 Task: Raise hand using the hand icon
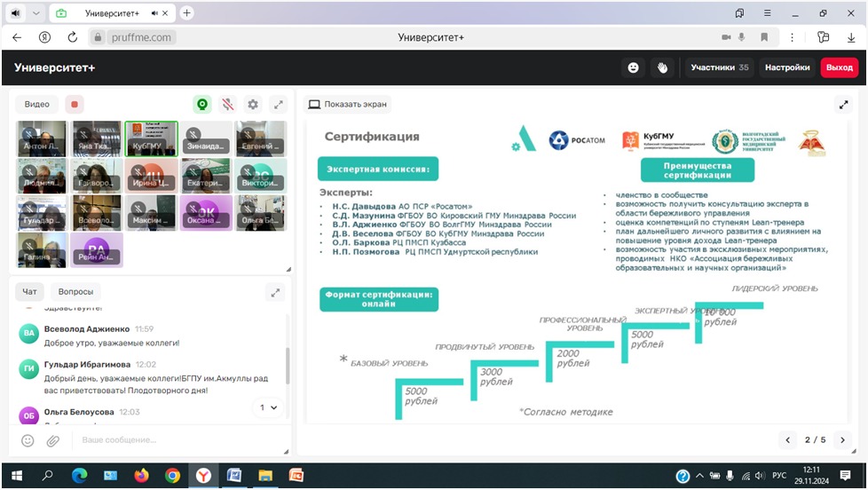point(662,67)
